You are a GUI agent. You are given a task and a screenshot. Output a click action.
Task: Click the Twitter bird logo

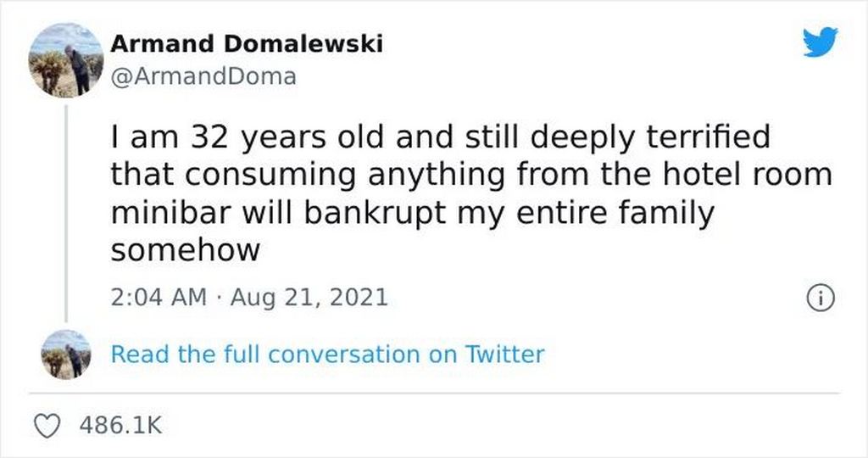(821, 42)
